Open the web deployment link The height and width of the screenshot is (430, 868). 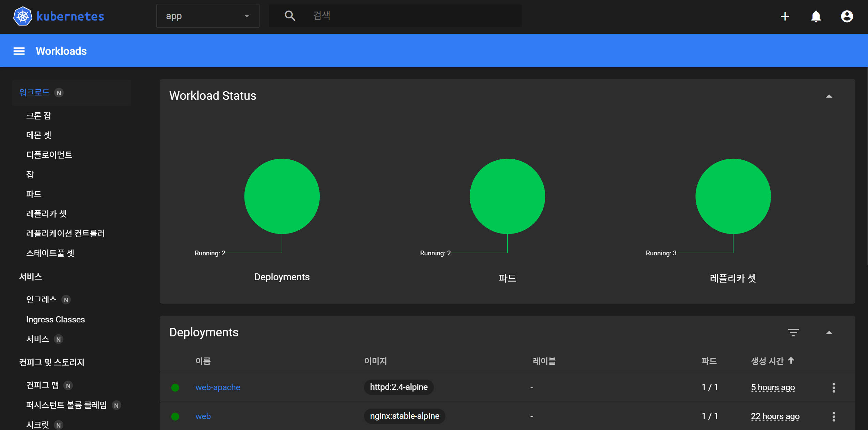point(203,416)
